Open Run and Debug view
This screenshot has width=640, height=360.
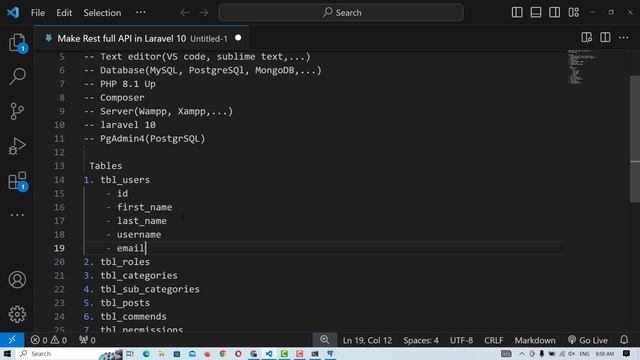click(x=17, y=146)
